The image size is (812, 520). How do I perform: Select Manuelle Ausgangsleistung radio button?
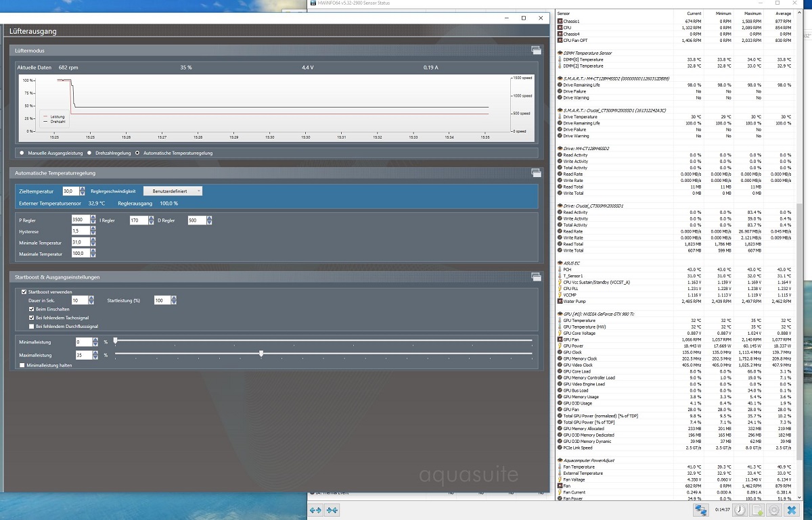(x=22, y=153)
